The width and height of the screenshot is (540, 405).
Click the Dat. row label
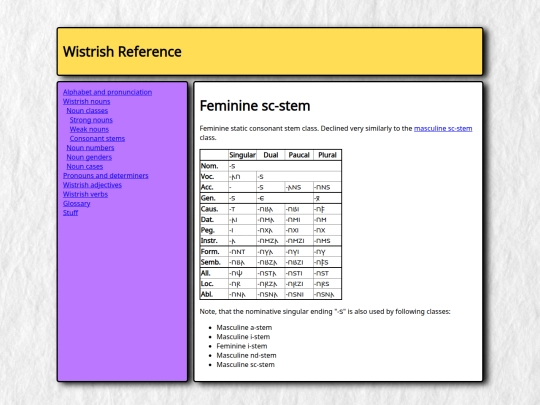214,219
